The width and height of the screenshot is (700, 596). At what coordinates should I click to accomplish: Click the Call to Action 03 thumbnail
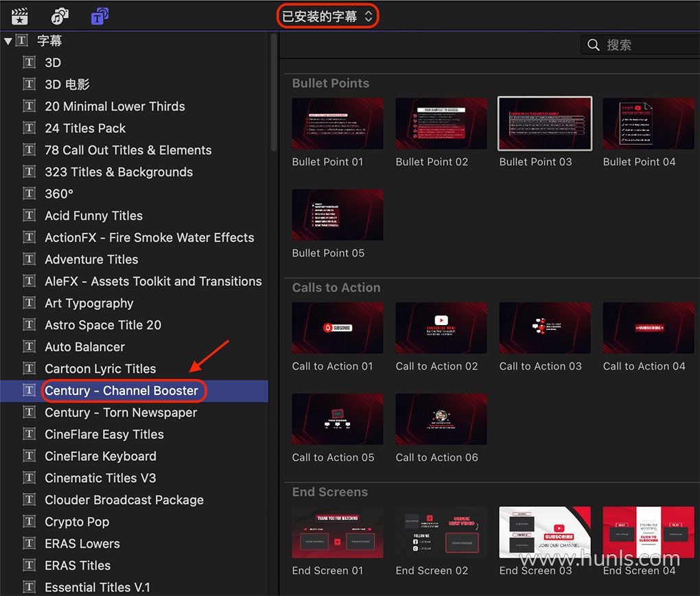[x=545, y=328]
